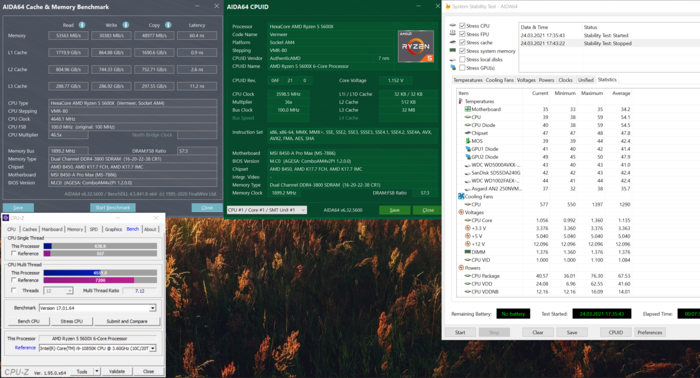700x378 pixels.
Task: Click the CPU-Z title bar icon
Action: 6,218
